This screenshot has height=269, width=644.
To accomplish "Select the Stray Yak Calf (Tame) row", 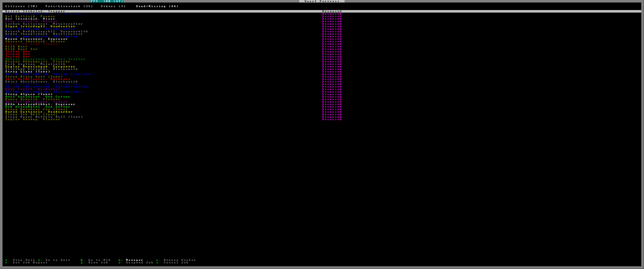I will (x=32, y=44).
